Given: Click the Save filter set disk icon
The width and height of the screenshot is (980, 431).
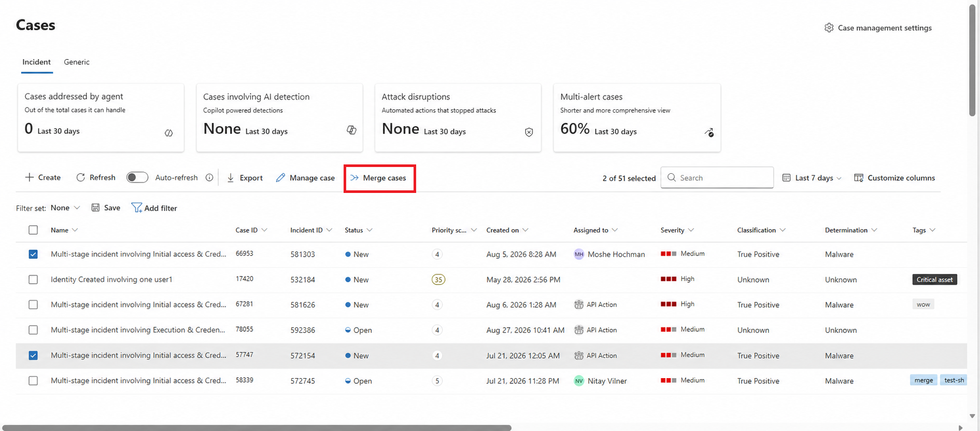Looking at the screenshot, I should 95,207.
